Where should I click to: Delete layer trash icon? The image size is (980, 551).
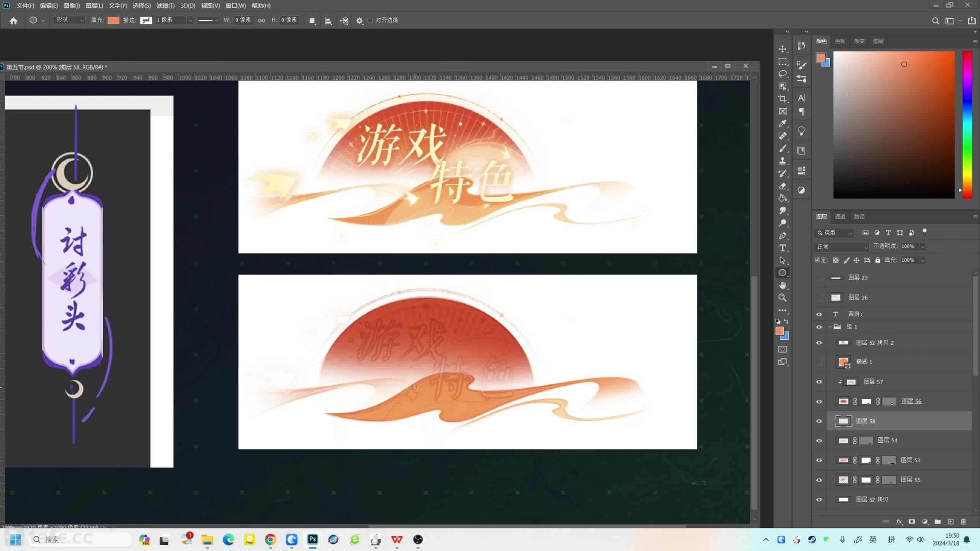tap(964, 522)
